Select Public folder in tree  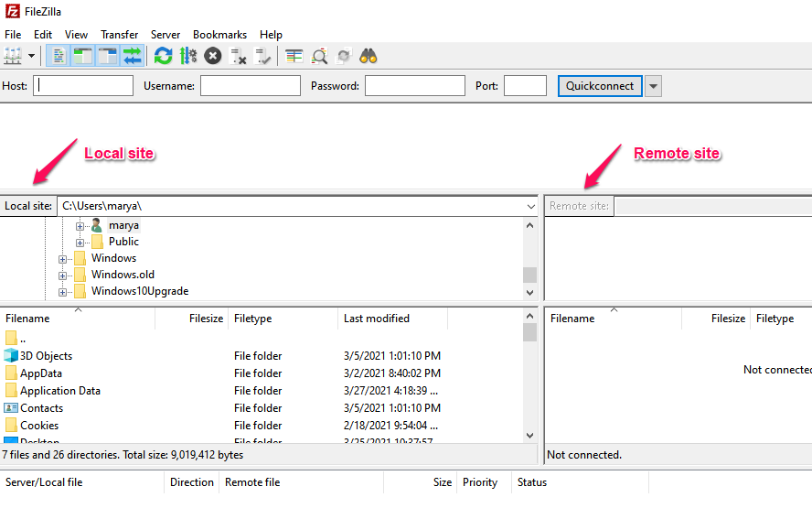123,242
